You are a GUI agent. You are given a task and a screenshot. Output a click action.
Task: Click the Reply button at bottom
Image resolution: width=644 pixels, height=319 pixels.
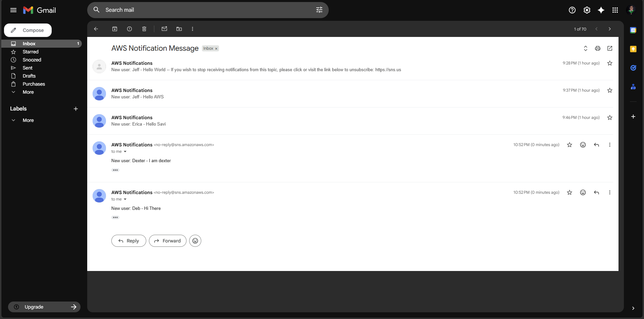(x=129, y=241)
